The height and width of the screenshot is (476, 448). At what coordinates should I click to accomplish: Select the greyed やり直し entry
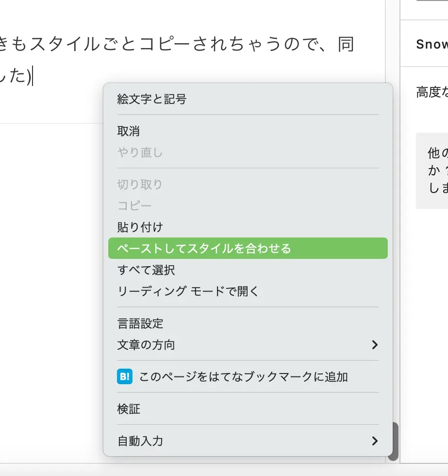tap(140, 153)
